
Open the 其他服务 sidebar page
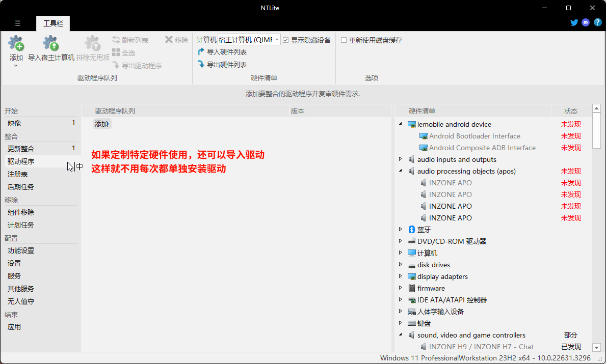(x=41, y=289)
